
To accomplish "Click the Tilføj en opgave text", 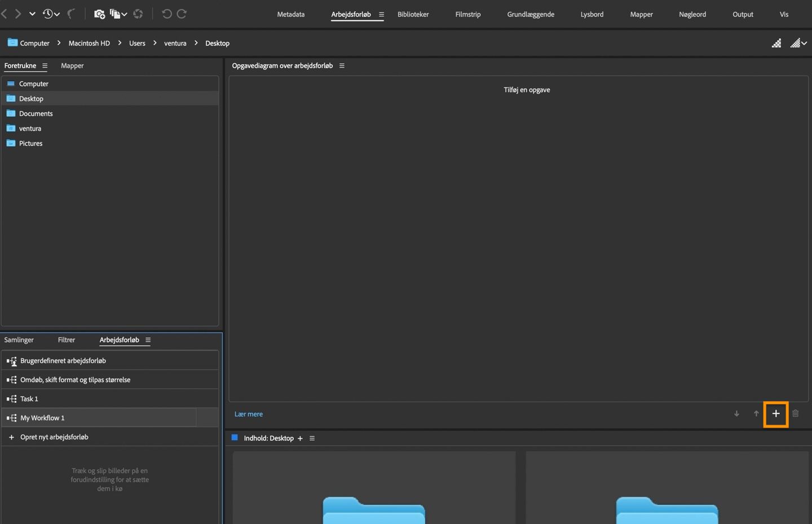I will tap(527, 90).
